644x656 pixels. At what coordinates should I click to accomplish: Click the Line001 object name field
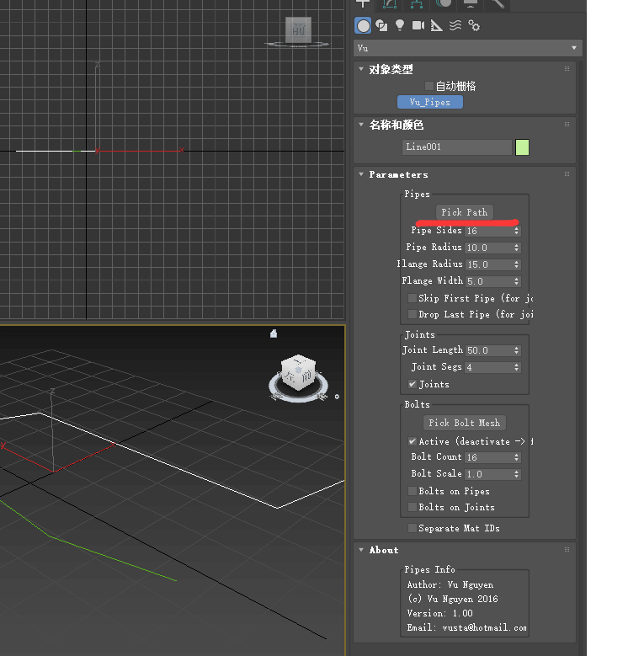tap(456, 147)
